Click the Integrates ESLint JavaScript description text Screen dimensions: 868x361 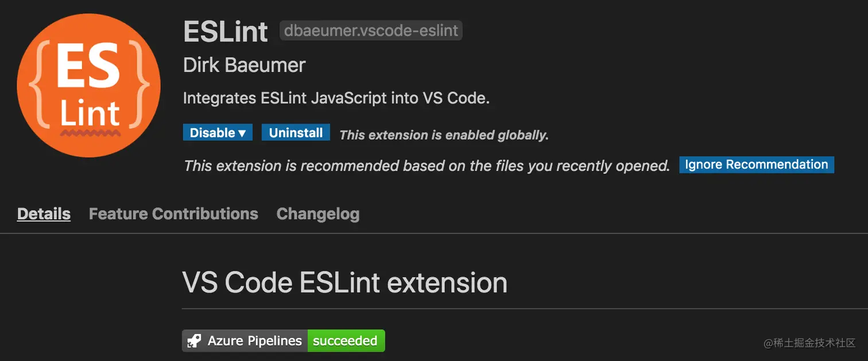pyautogui.click(x=336, y=98)
